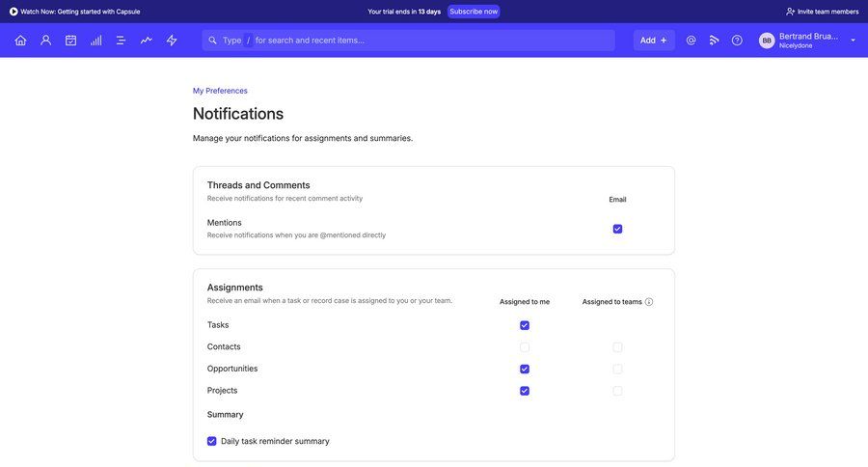Show info tooltip for Assigned to teams
Screen dimensions: 868x467
649,302
